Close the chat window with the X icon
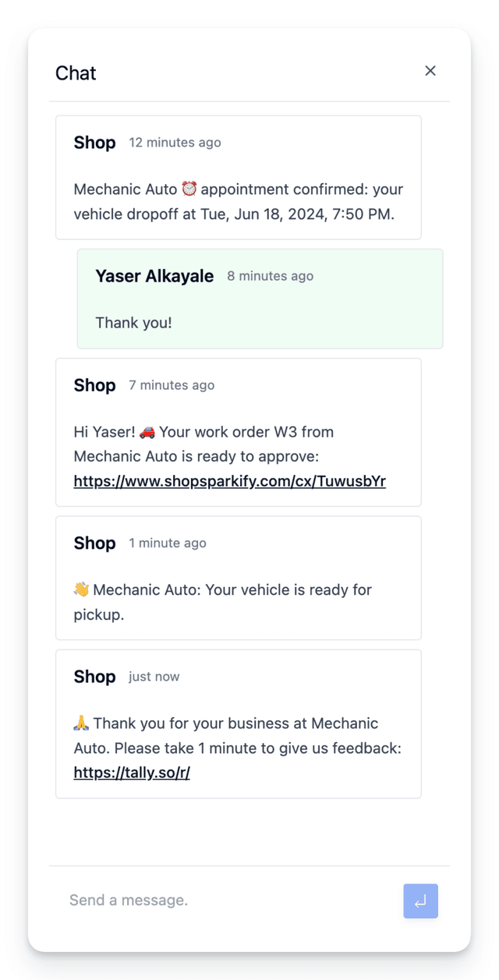 430,70
